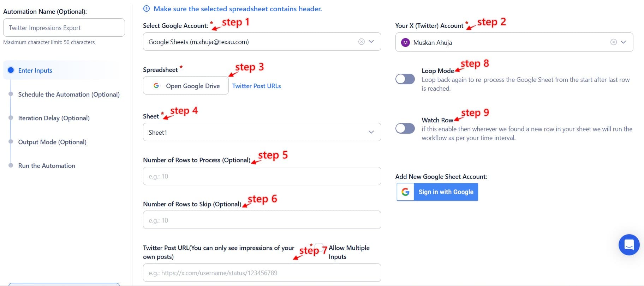The height and width of the screenshot is (286, 644).
Task: Clear the selected X (Twitter) account icon
Action: [613, 42]
